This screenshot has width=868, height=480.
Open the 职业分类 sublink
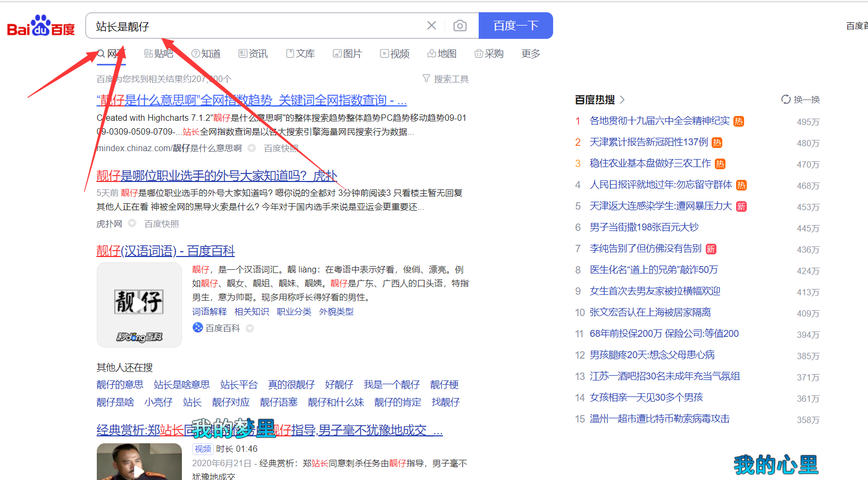click(294, 312)
